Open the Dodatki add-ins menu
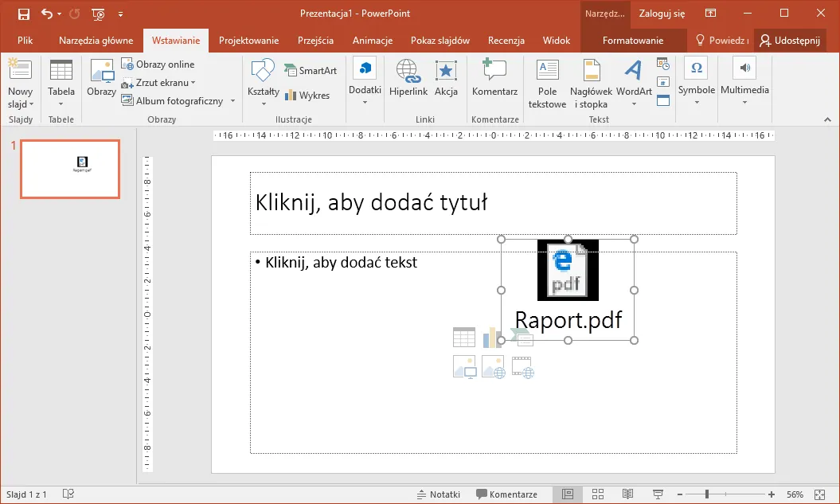840x504 pixels. click(365, 81)
